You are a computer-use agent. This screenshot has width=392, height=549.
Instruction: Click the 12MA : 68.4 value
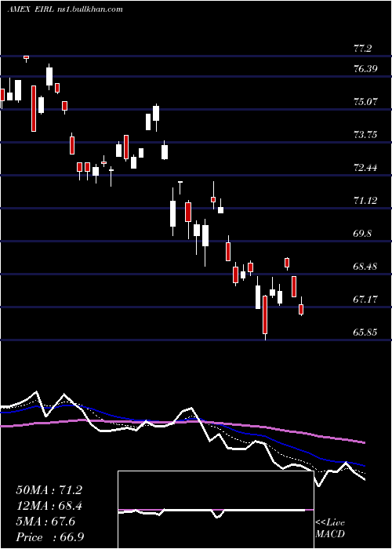[49, 506]
